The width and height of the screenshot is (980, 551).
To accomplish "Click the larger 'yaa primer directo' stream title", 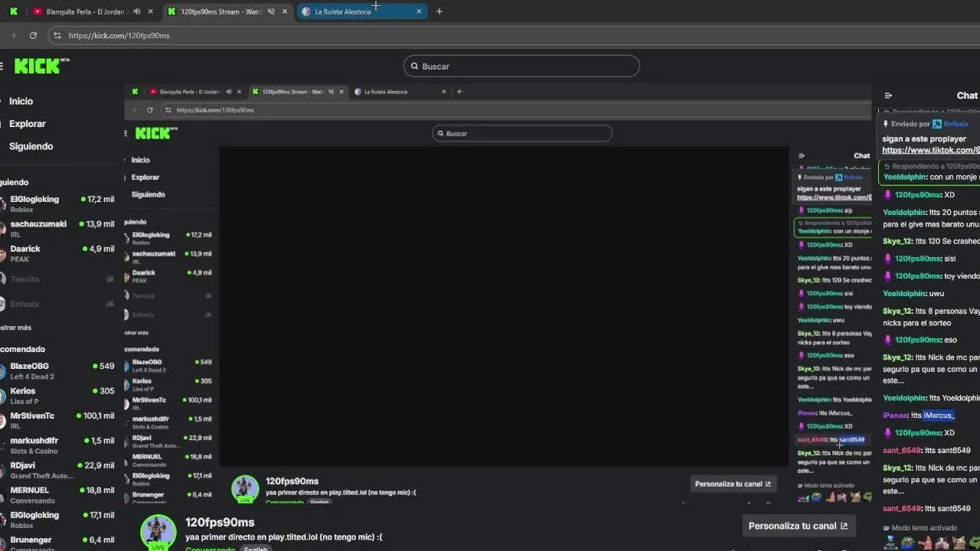I will [x=283, y=537].
